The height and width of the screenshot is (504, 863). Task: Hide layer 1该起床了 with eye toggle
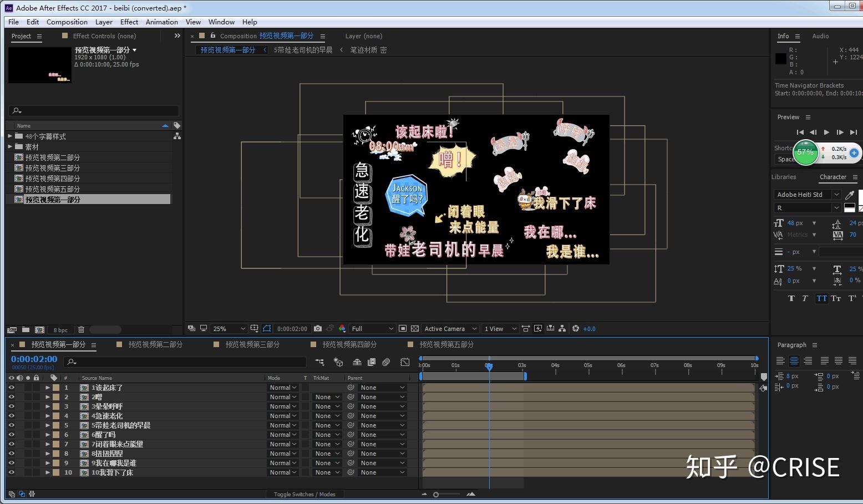[11, 388]
